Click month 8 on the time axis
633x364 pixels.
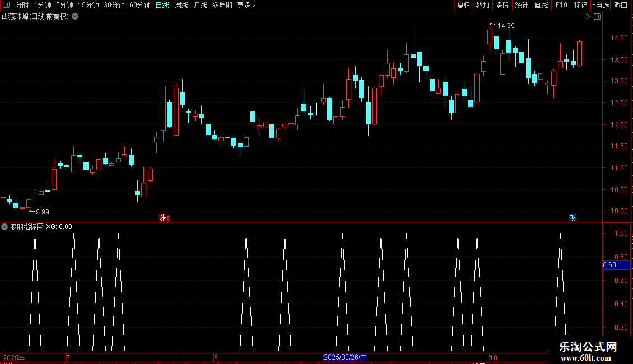(x=216, y=357)
